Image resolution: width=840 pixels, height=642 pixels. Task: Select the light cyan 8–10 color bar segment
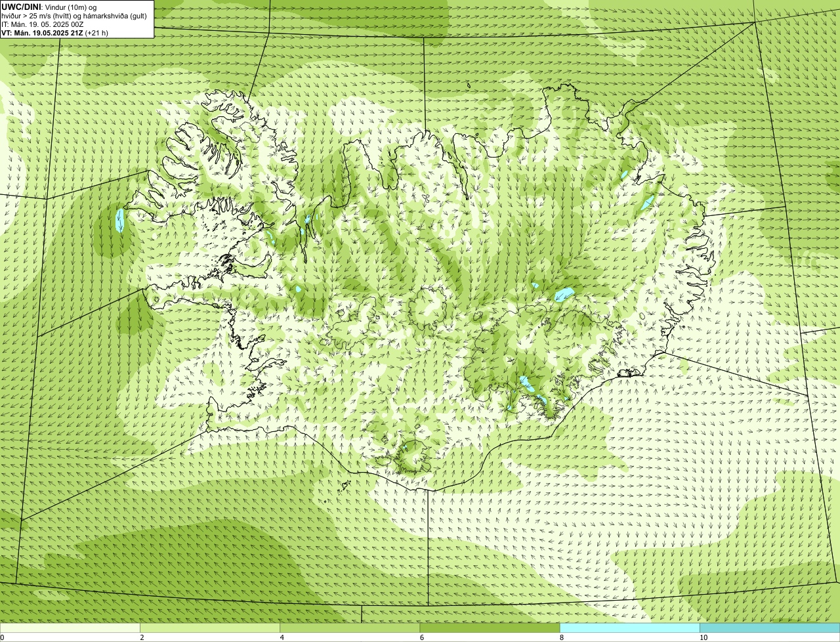pyautogui.click(x=629, y=628)
